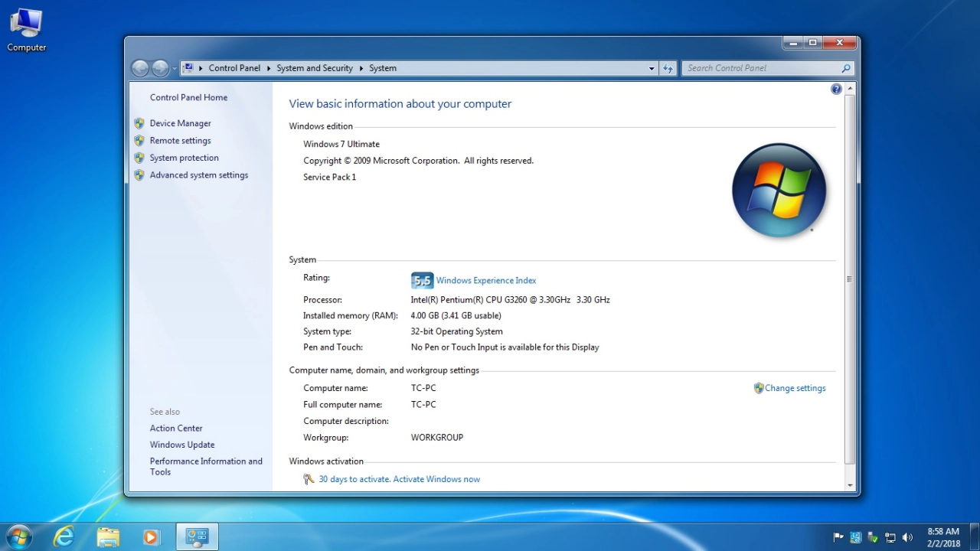Click the '32-bit Operating System' value

(x=457, y=331)
